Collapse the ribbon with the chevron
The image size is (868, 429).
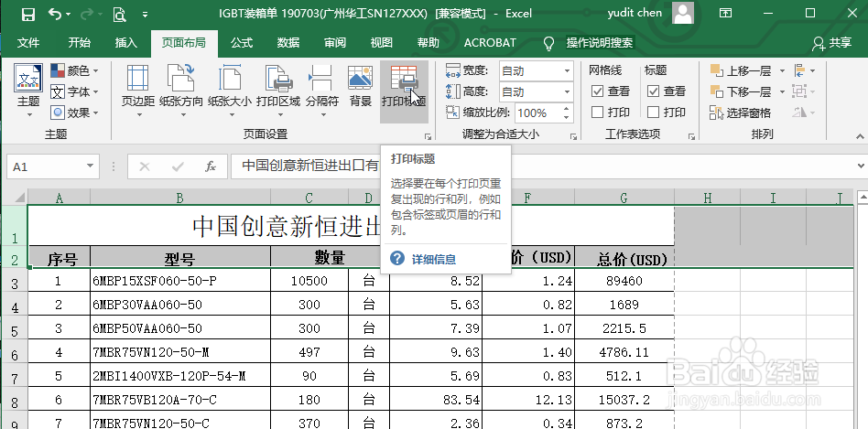pyautogui.click(x=860, y=136)
